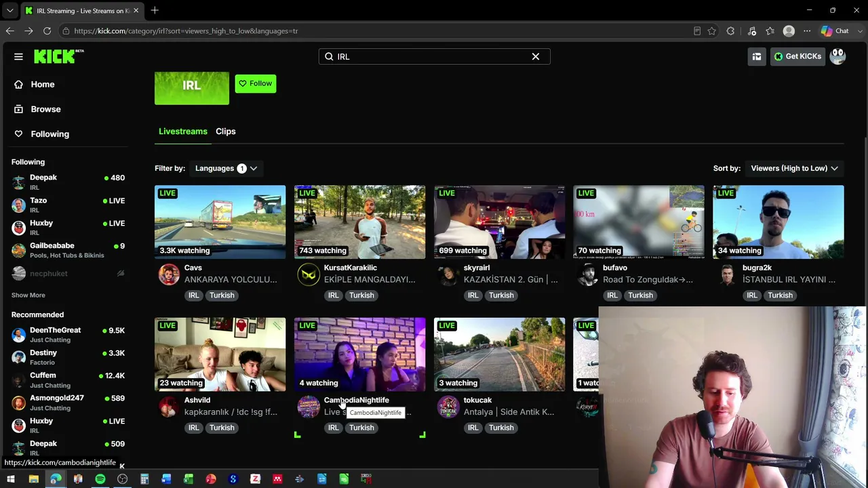This screenshot has height=488, width=868.
Task: Reload the Kick page
Action: click(47, 31)
